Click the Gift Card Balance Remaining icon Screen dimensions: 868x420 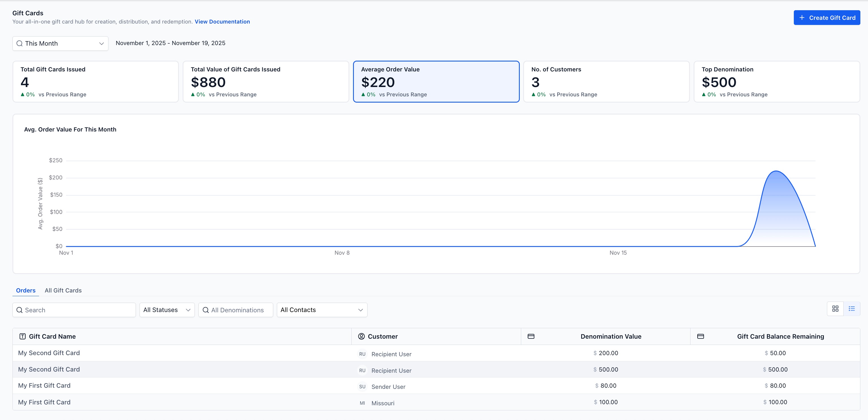coord(700,336)
